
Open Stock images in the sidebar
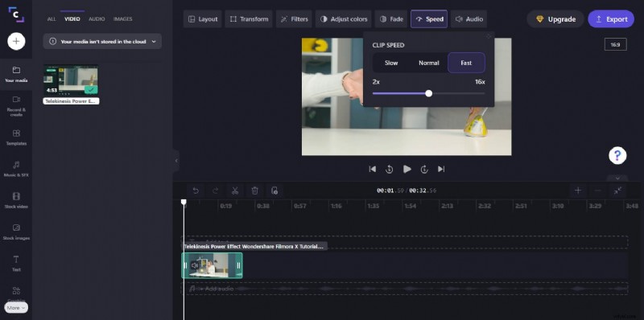(16, 232)
